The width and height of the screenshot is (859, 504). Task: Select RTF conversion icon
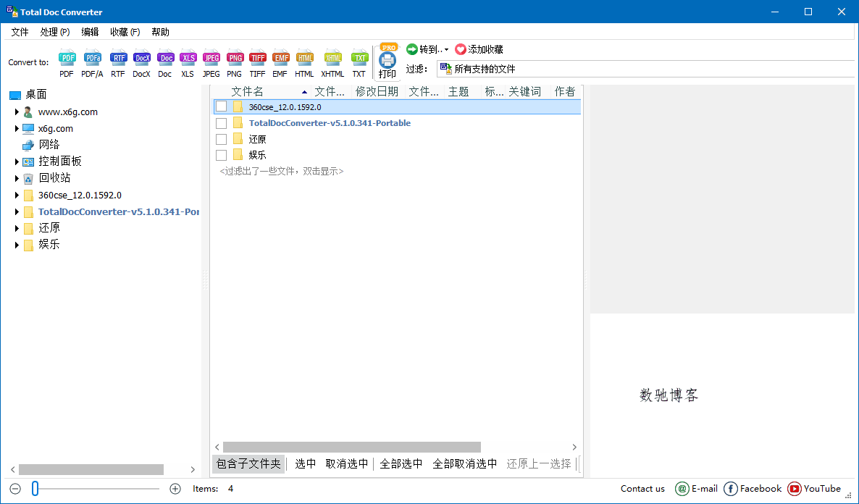(x=118, y=57)
